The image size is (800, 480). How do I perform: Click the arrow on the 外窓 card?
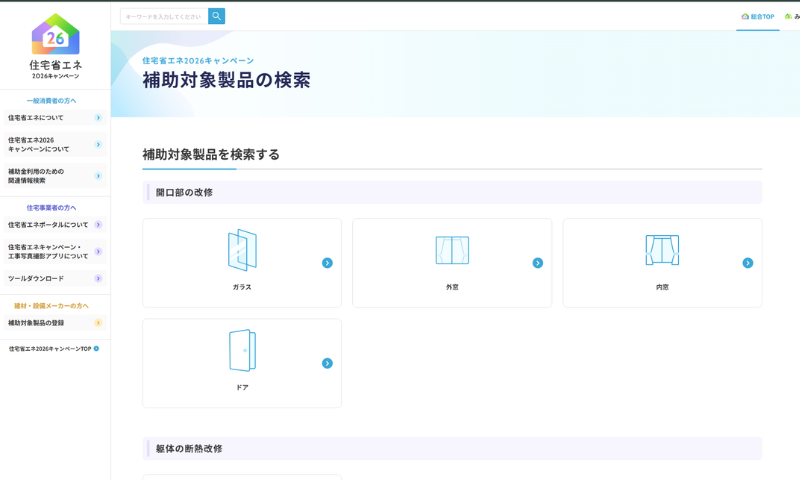[x=537, y=263]
